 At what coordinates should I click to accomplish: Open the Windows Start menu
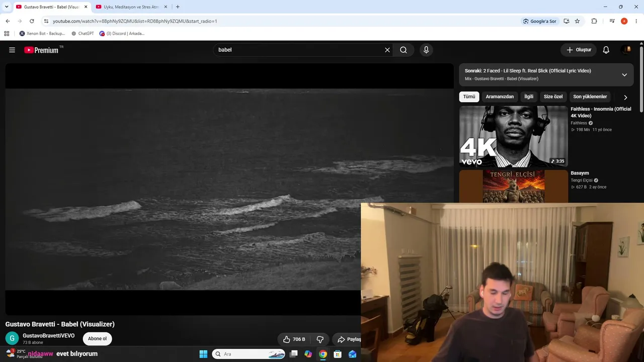203,354
